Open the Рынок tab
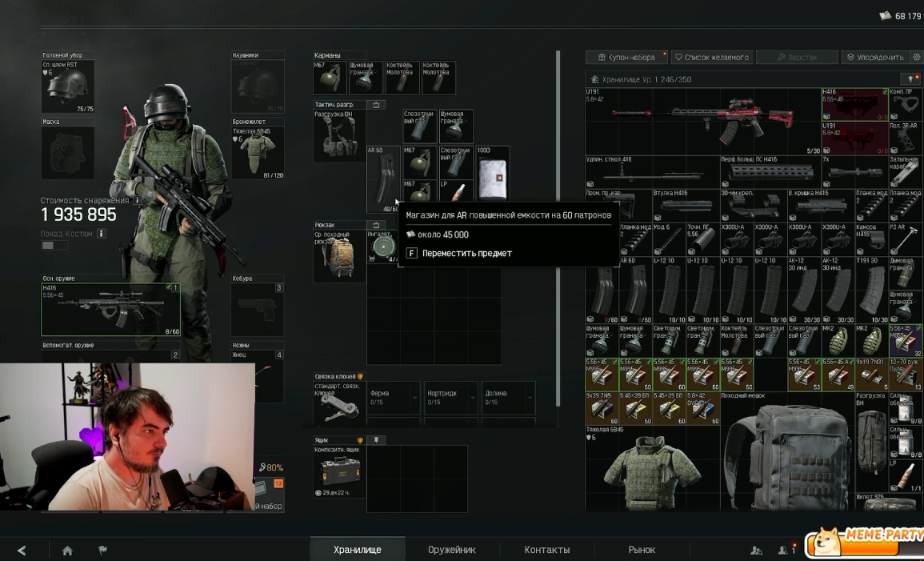 [642, 550]
